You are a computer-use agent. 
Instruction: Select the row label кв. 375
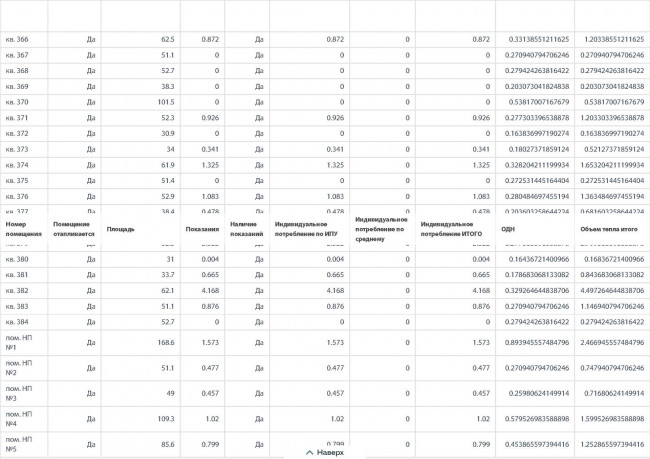pyautogui.click(x=17, y=181)
